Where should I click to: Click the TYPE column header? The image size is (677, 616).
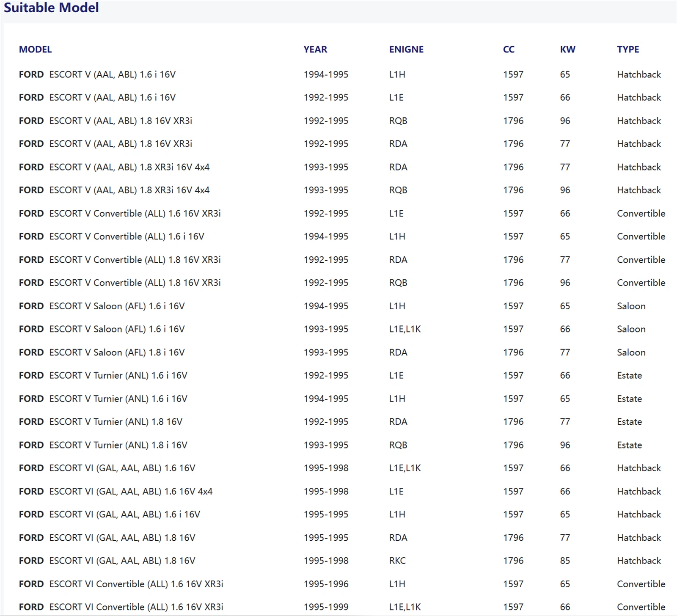pyautogui.click(x=628, y=49)
